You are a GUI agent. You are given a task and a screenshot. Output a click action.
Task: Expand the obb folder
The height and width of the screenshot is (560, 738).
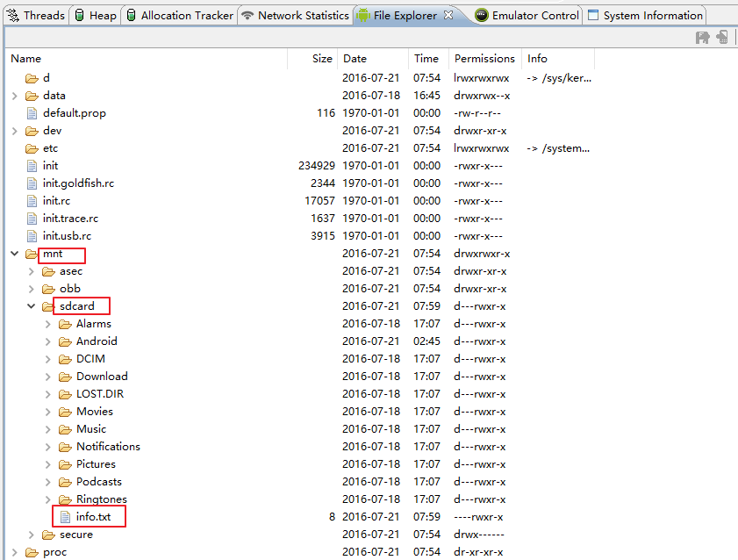tap(32, 289)
